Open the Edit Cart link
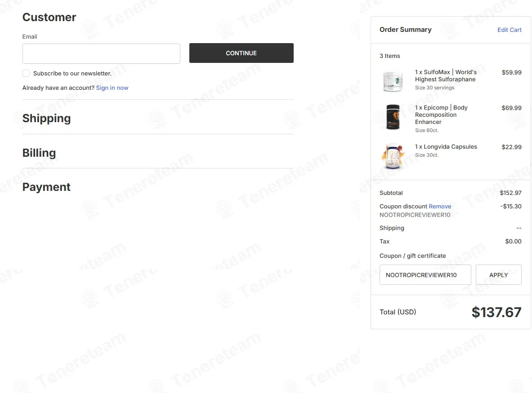 pyautogui.click(x=509, y=30)
